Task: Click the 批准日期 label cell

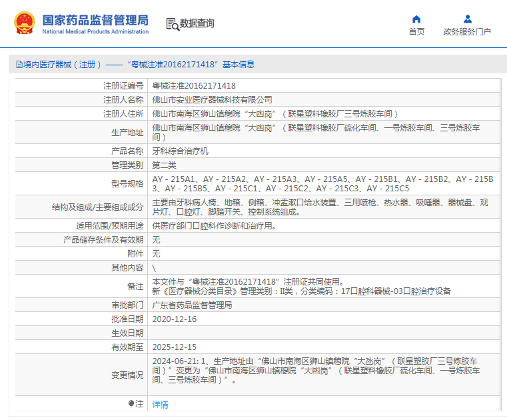Action: tap(81, 319)
